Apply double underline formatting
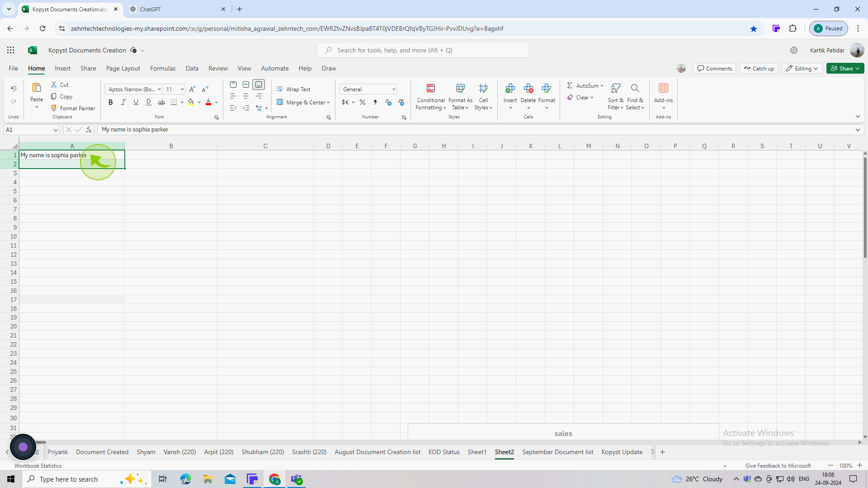868x488 pixels. coord(149,102)
